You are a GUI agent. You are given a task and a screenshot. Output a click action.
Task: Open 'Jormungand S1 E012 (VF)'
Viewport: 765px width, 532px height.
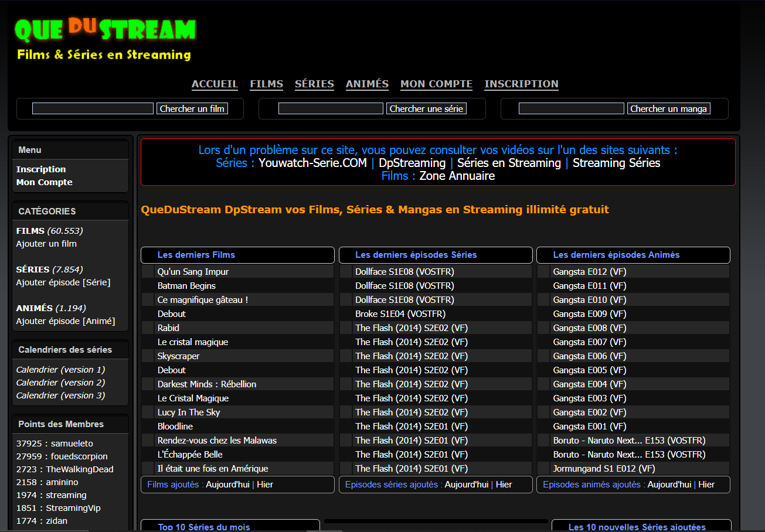(x=604, y=469)
